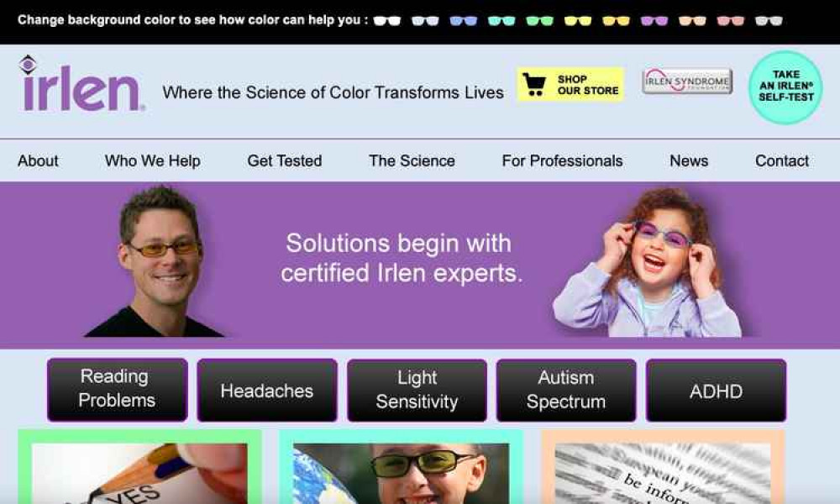Viewport: 840px width, 504px height.
Task: Select the green glasses background color
Action: (x=539, y=21)
